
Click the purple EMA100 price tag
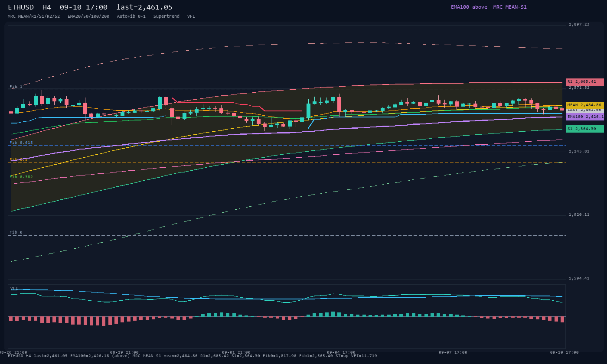585,117
